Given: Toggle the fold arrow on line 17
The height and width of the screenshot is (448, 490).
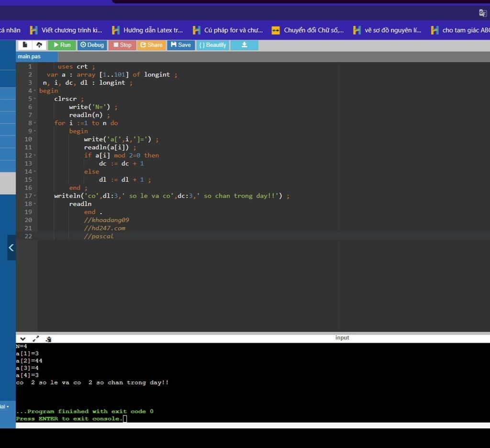Looking at the screenshot, I should tap(34, 196).
